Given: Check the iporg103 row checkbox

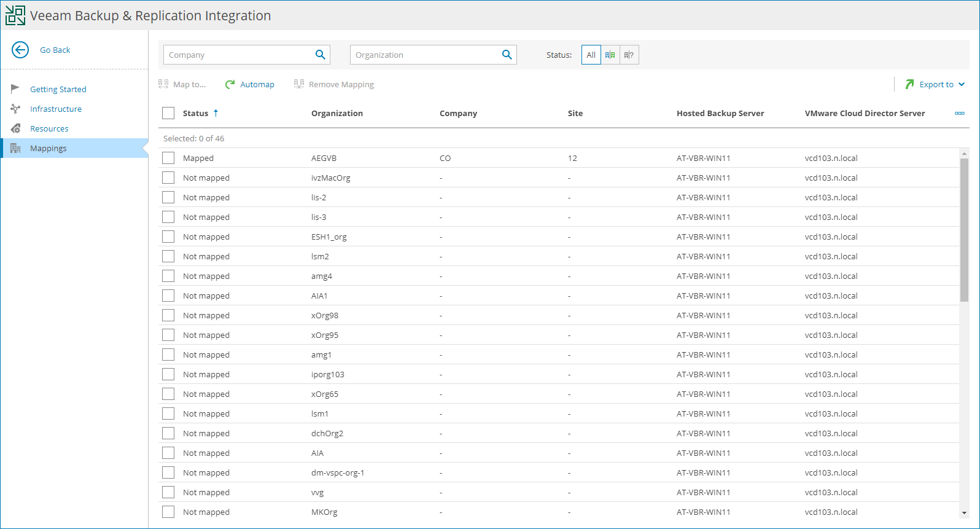Looking at the screenshot, I should tap(168, 374).
